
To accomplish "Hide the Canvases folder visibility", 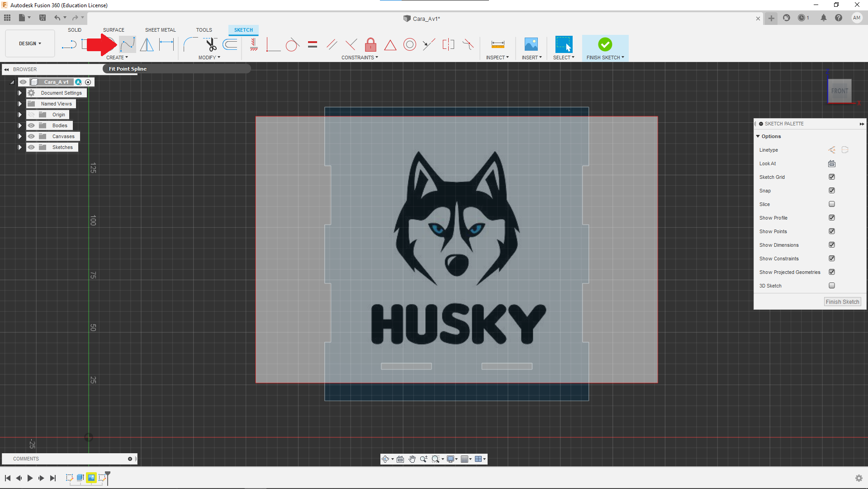I will pyautogui.click(x=31, y=136).
